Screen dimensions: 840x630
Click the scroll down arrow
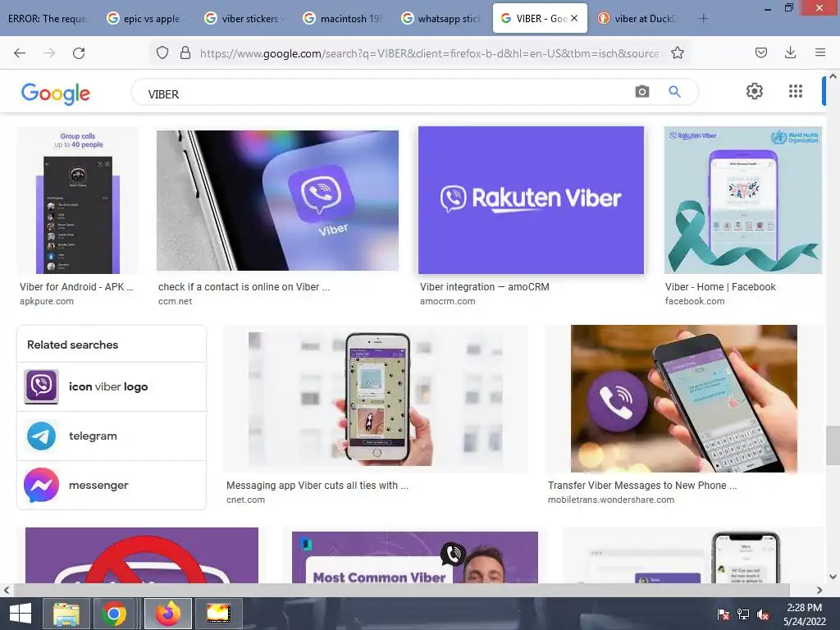coord(833,577)
